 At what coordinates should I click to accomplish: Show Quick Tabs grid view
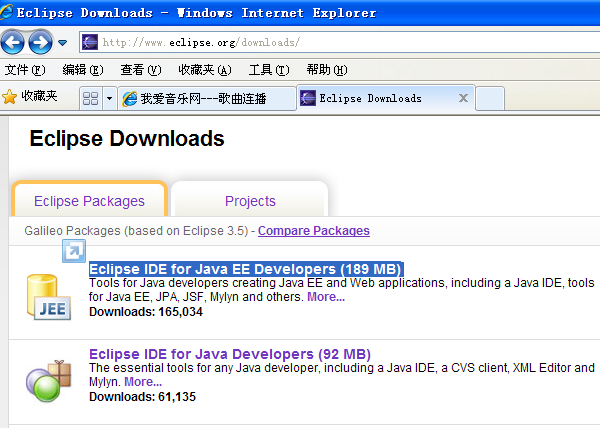tap(91, 99)
